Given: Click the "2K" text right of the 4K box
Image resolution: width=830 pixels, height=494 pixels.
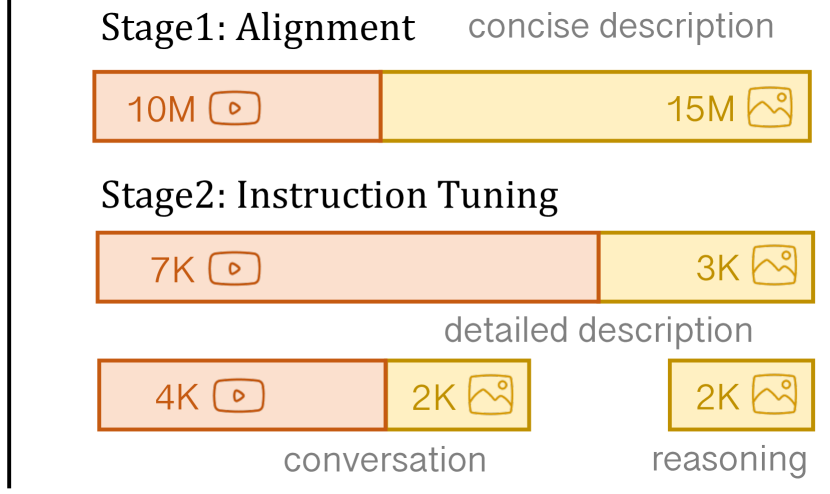Looking at the screenshot, I should tap(434, 397).
